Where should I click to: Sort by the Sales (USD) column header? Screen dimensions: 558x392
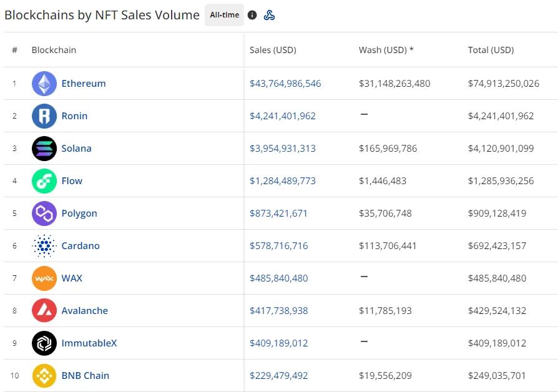click(273, 50)
